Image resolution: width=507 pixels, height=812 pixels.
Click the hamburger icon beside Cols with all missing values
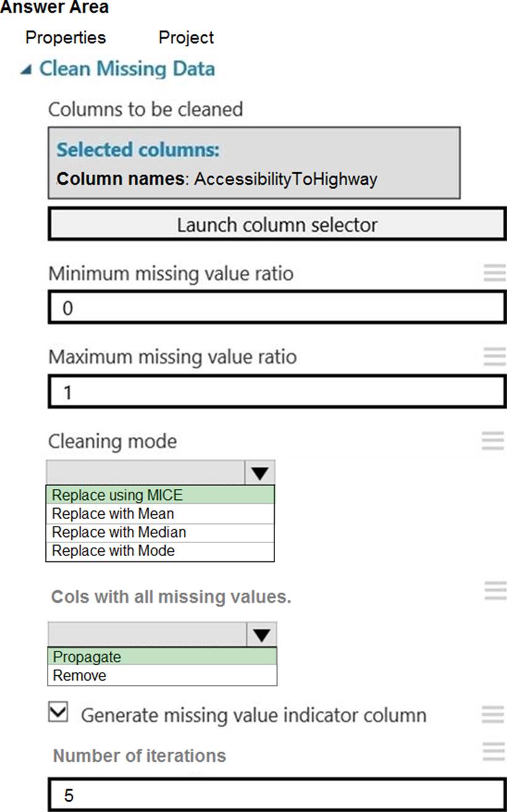[495, 591]
